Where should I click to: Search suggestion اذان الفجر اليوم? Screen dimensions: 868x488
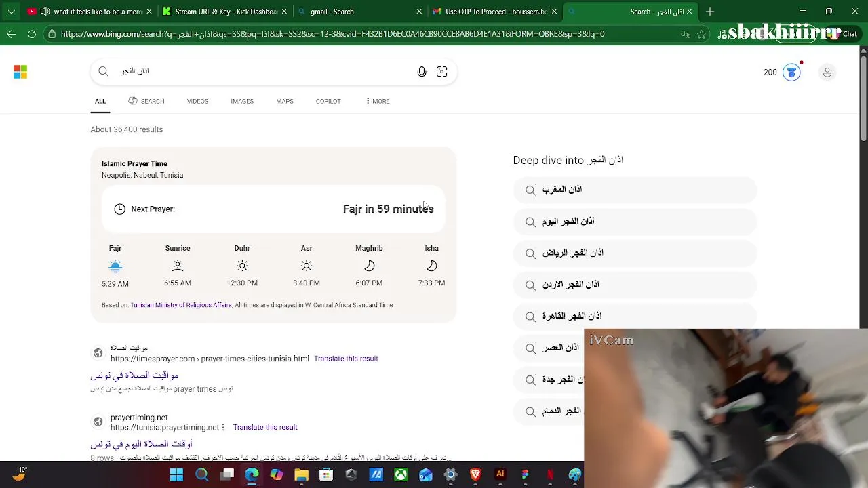pyautogui.click(x=635, y=222)
